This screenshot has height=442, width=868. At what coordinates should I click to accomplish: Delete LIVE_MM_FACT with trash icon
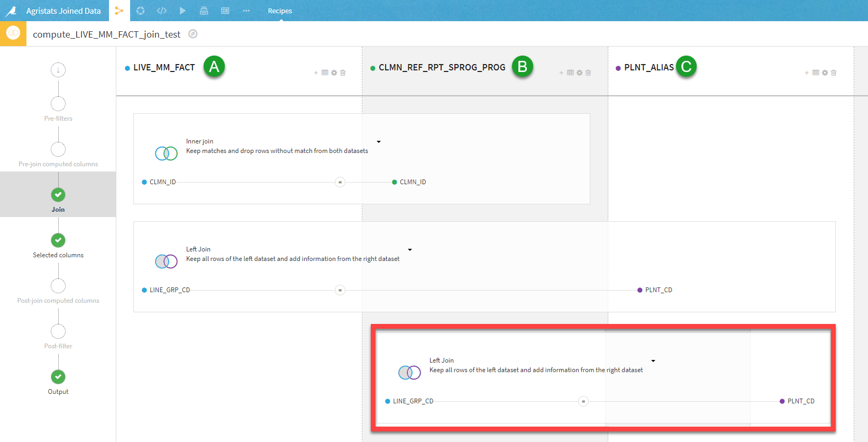click(343, 73)
